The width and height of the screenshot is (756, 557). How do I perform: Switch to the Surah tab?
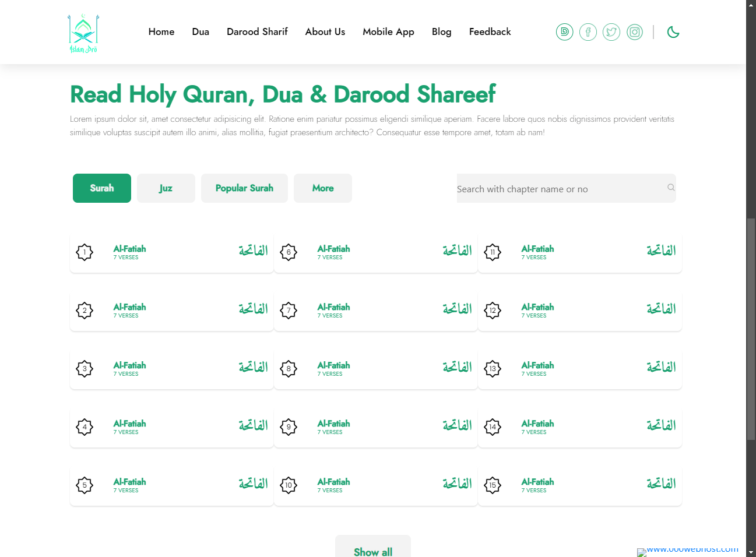(x=102, y=188)
